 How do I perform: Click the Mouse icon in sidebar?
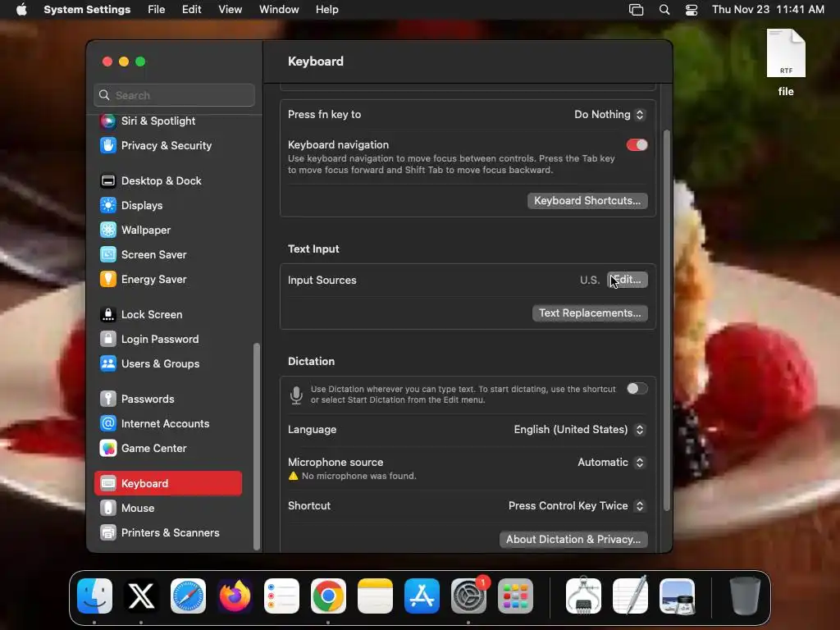pos(108,509)
